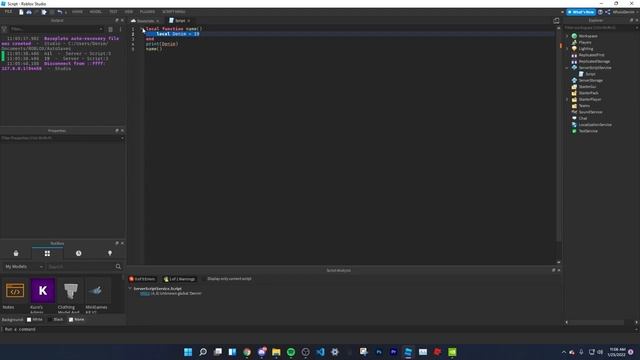
Task: Click the Toolbox search magnifier icon
Action: [118, 267]
